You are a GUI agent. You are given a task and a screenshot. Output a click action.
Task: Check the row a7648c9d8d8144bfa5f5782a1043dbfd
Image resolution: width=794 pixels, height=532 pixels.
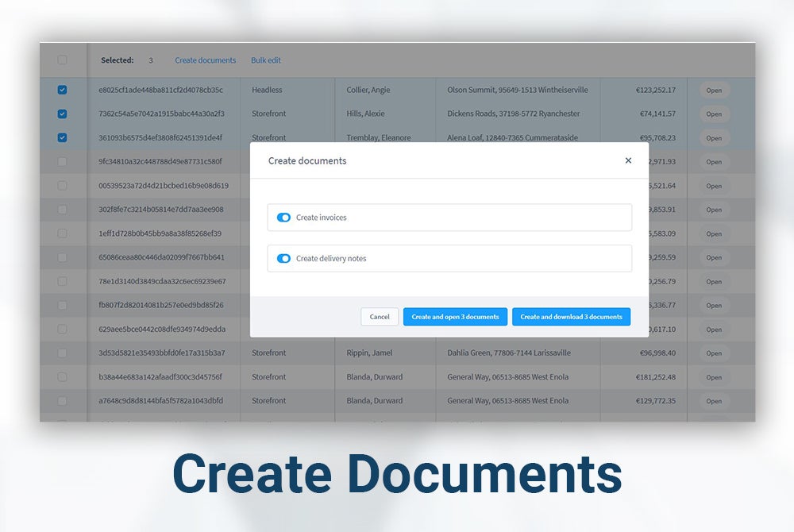click(62, 400)
